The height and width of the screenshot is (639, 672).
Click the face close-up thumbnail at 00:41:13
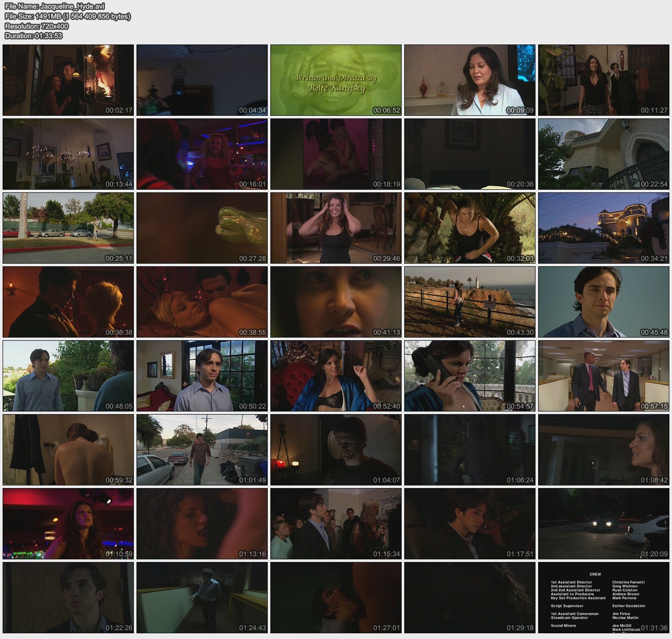point(336,302)
